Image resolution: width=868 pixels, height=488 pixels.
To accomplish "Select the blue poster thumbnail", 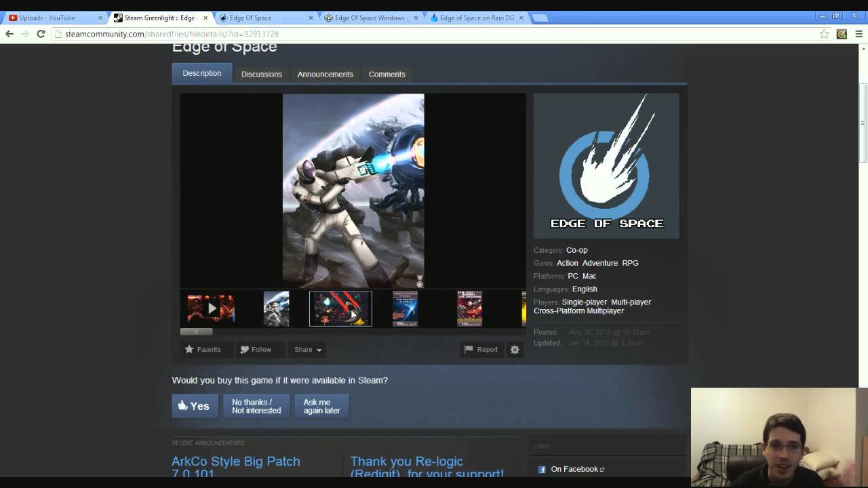I will [x=405, y=308].
